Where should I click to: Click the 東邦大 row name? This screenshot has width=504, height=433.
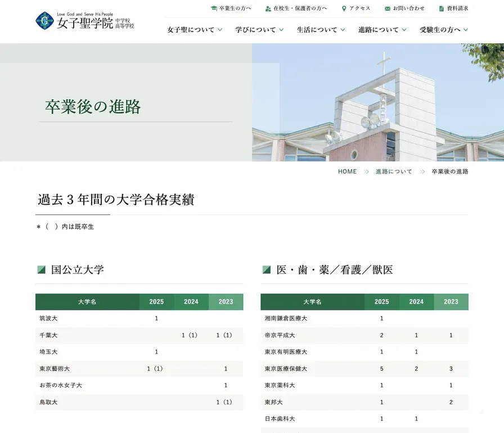click(x=274, y=402)
